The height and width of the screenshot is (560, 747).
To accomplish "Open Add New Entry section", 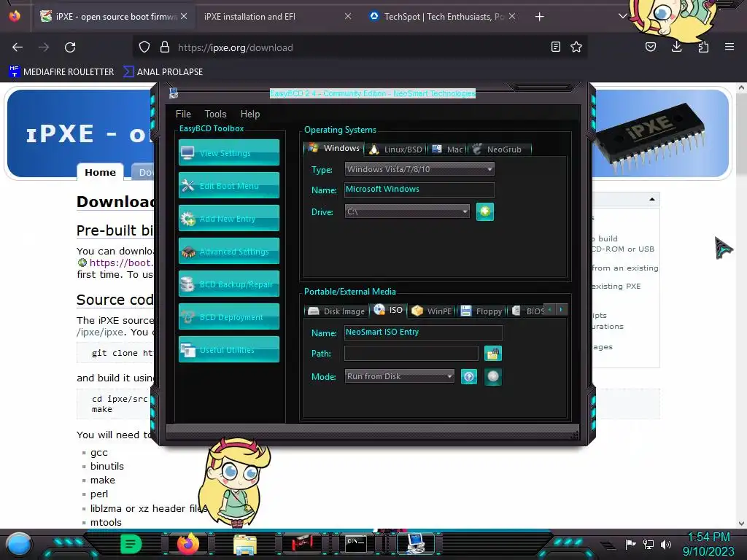I will [228, 218].
